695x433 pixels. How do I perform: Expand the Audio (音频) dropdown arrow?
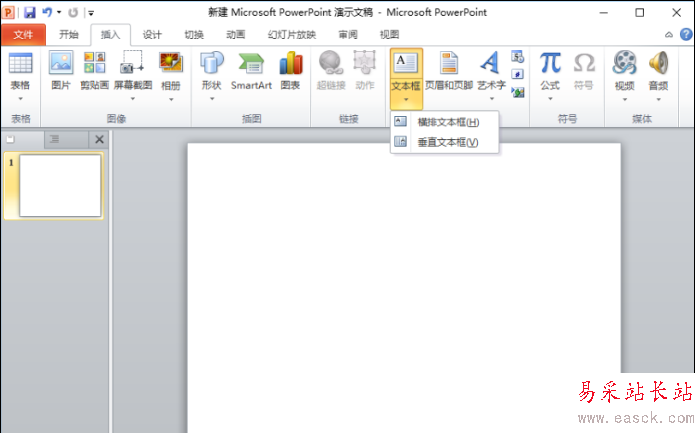[x=658, y=100]
